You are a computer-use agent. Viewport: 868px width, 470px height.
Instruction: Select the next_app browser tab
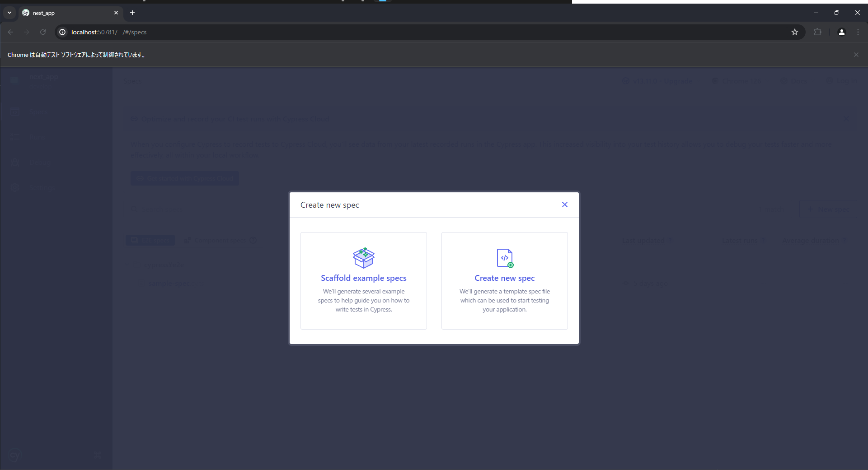click(70, 13)
